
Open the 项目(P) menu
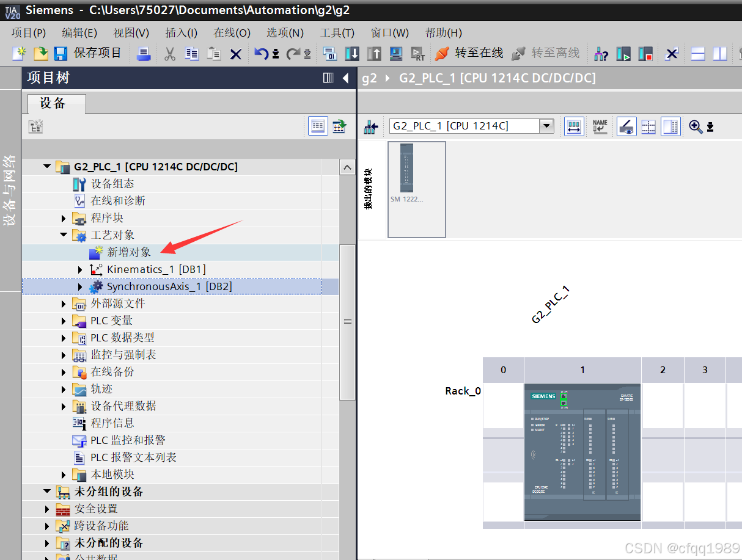point(29,33)
